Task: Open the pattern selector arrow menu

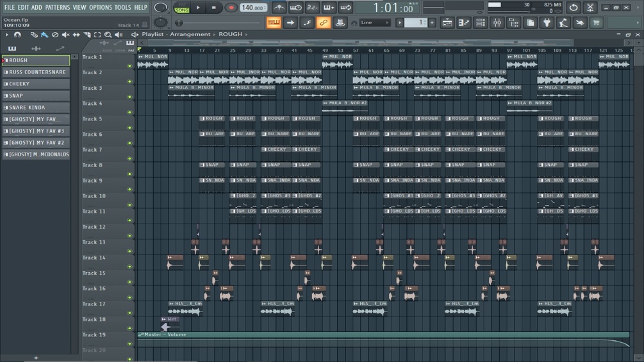Action: click(x=400, y=22)
